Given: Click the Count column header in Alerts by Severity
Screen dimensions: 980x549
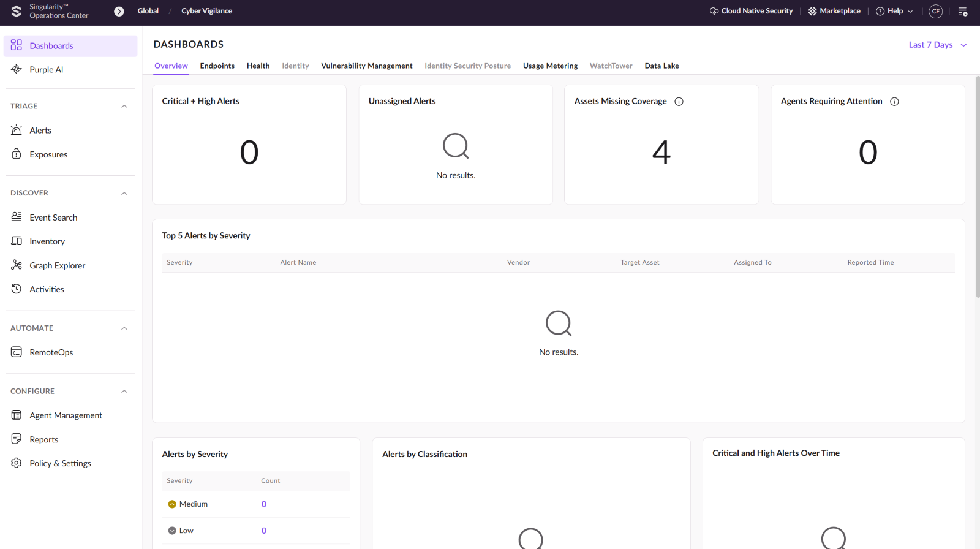Looking at the screenshot, I should point(271,481).
